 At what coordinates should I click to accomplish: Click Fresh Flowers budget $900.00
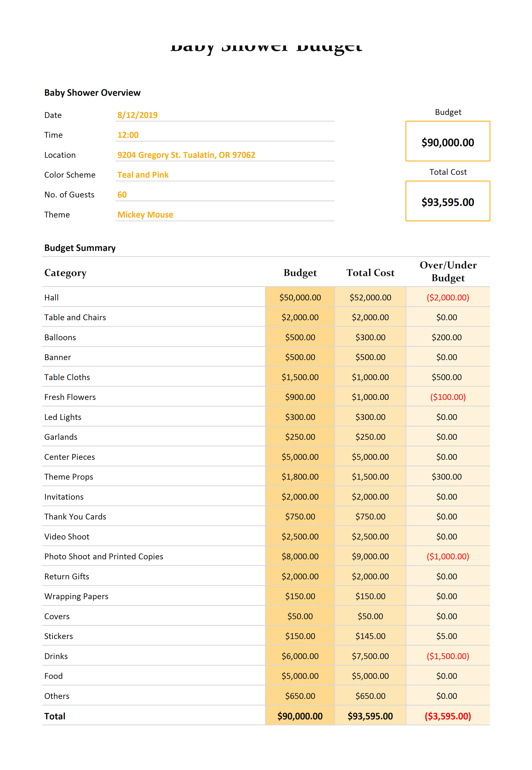pos(300,397)
